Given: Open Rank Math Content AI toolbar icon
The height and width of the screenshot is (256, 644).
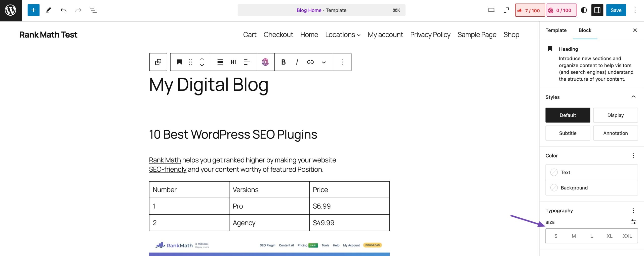Looking at the screenshot, I should 265,62.
